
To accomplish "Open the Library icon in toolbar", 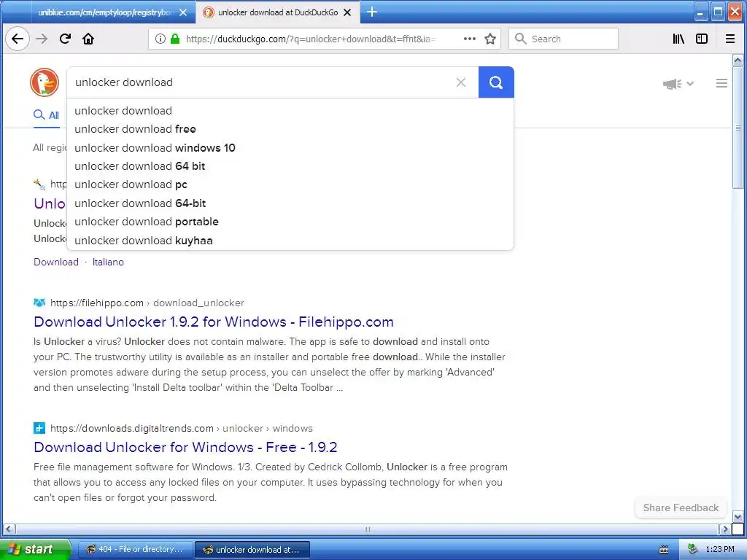I will click(678, 39).
